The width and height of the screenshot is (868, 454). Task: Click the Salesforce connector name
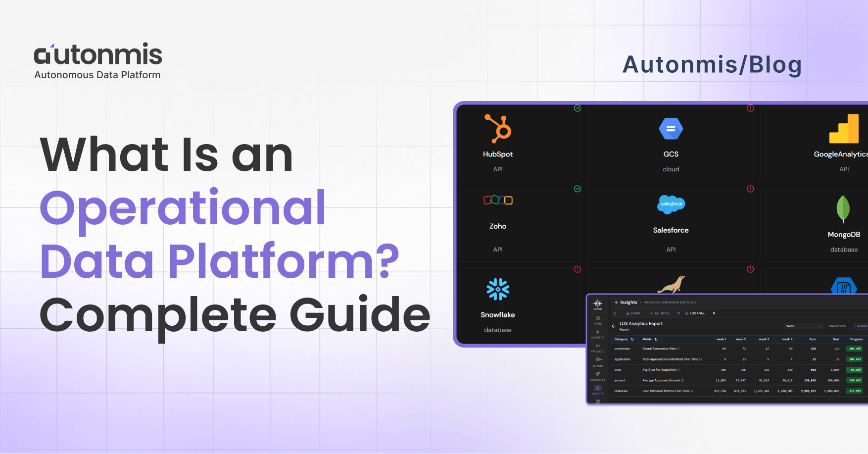(671, 230)
